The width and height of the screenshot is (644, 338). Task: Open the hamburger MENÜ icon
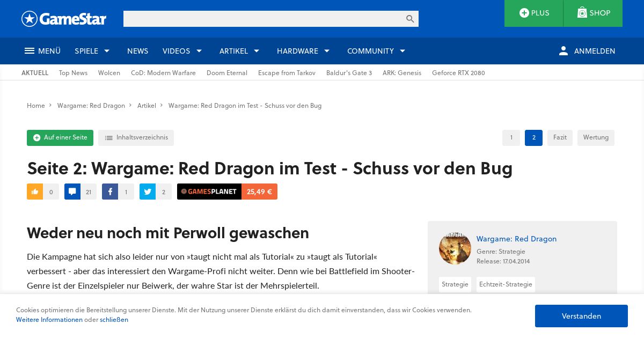coord(30,51)
